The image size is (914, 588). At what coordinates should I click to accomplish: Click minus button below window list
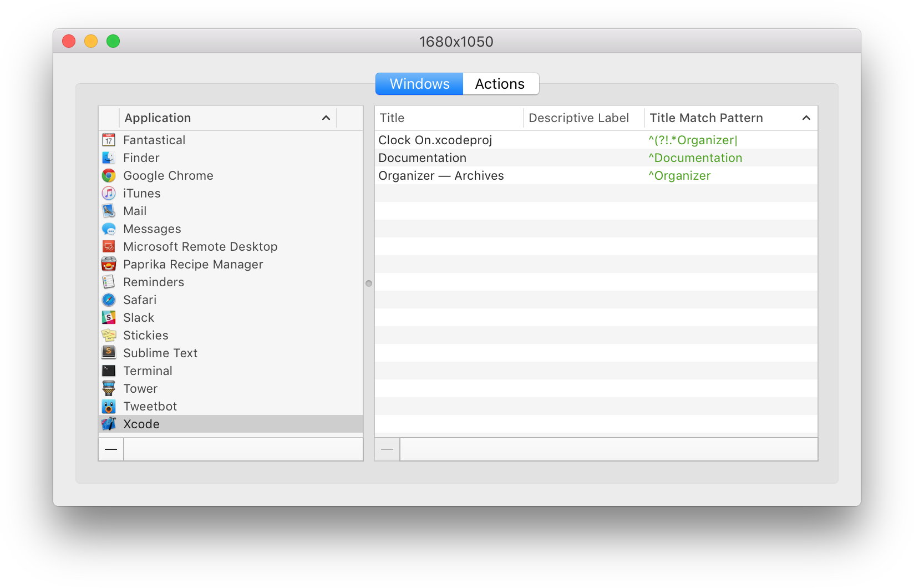coord(387,449)
